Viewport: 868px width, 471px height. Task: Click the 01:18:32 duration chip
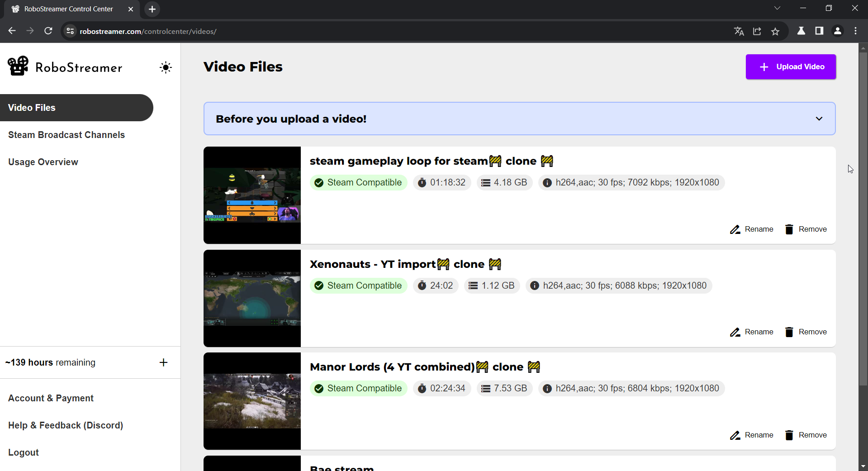pos(441,182)
